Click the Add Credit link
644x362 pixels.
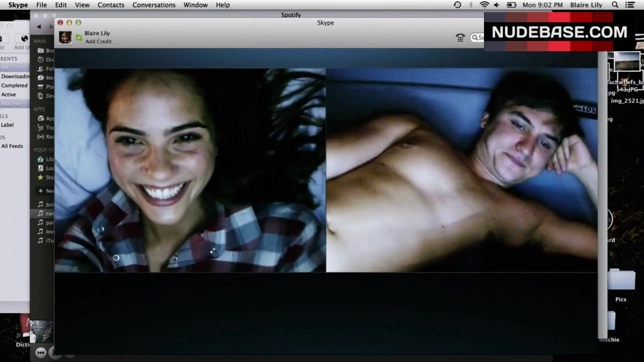[98, 42]
